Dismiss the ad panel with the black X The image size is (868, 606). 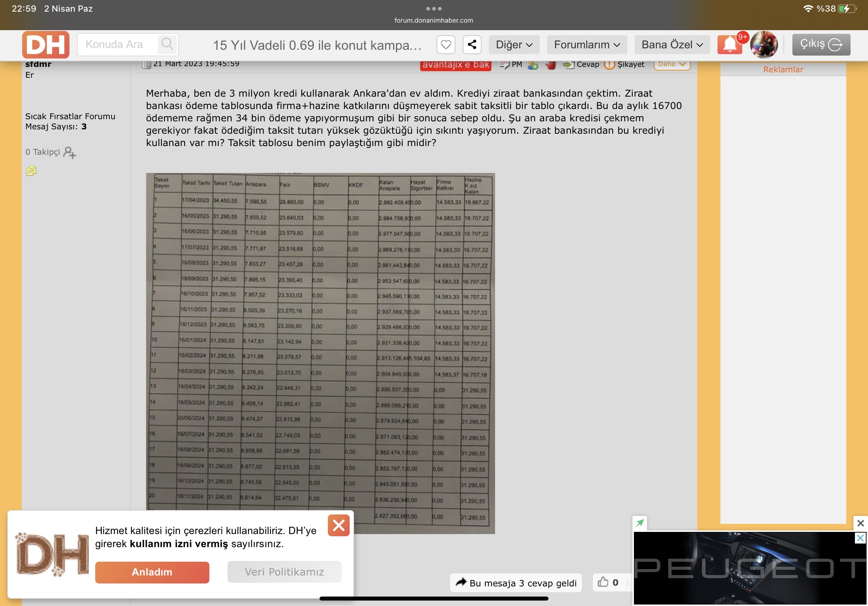[861, 523]
